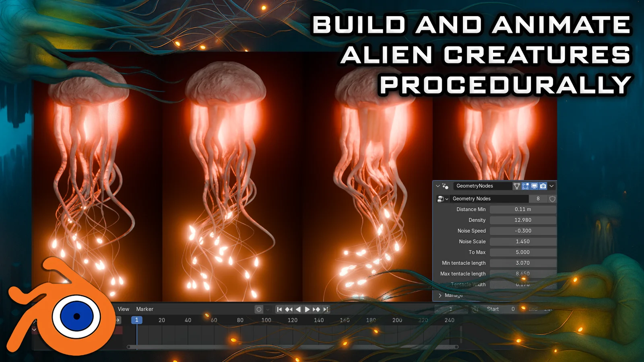Click the play animation in reverse icon
Image resolution: width=644 pixels, height=362 pixels.
(298, 310)
